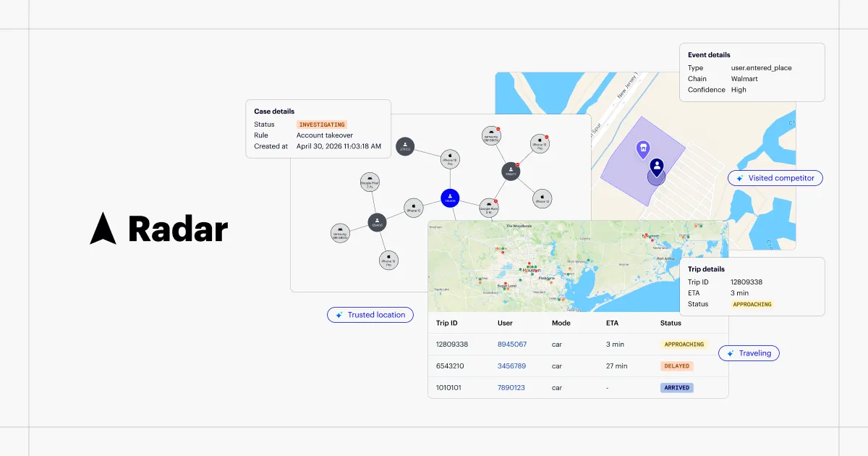868x456 pixels.
Task: Click the purple store pin on the map
Action: (642, 150)
